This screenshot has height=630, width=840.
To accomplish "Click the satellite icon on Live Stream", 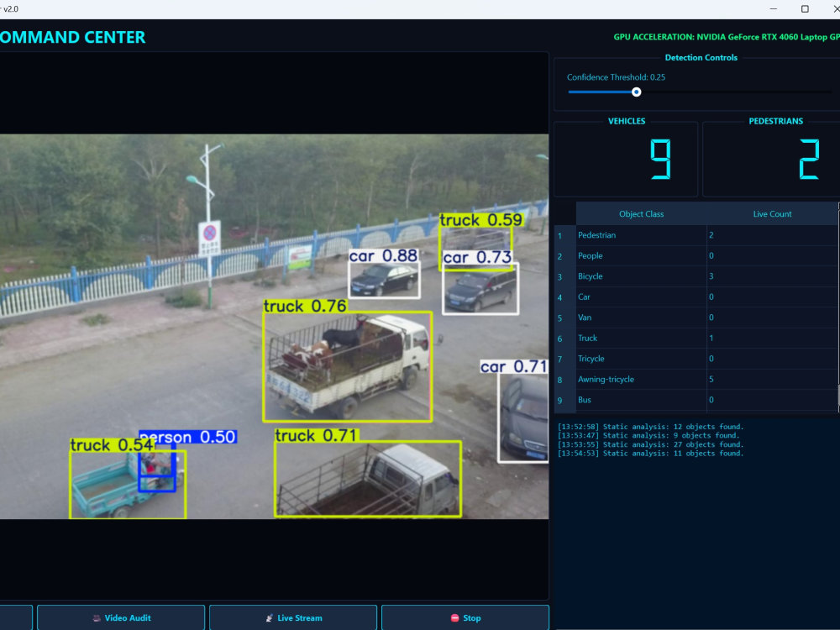I will tap(270, 617).
